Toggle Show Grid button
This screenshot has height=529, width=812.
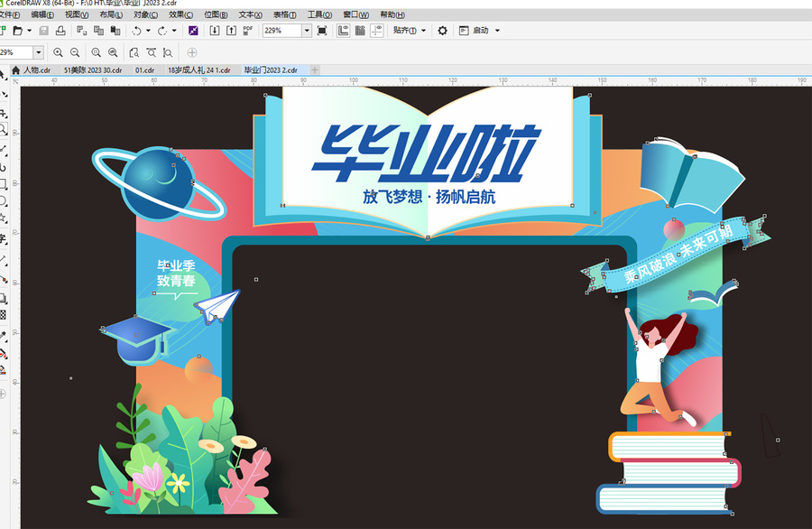360,31
